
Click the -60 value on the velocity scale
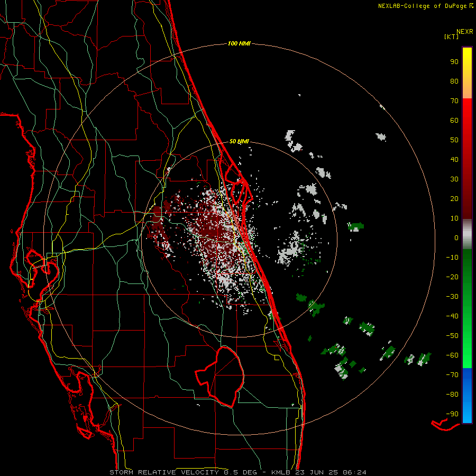[452, 355]
